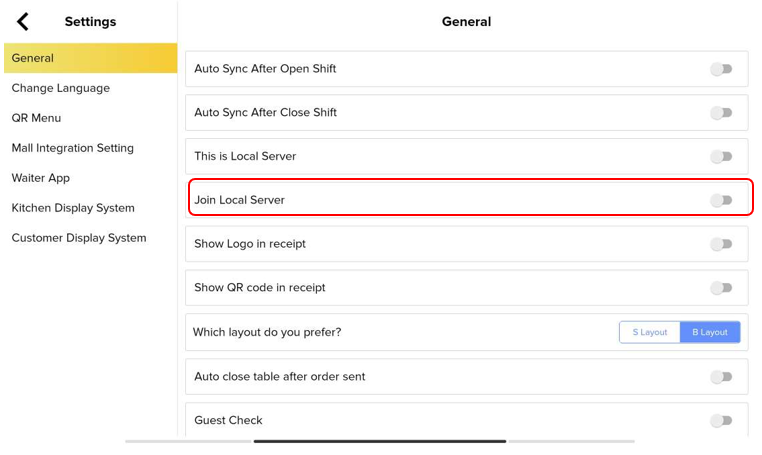This screenshot has width=762, height=455.
Task: Open the Change Language settings
Action: [61, 88]
